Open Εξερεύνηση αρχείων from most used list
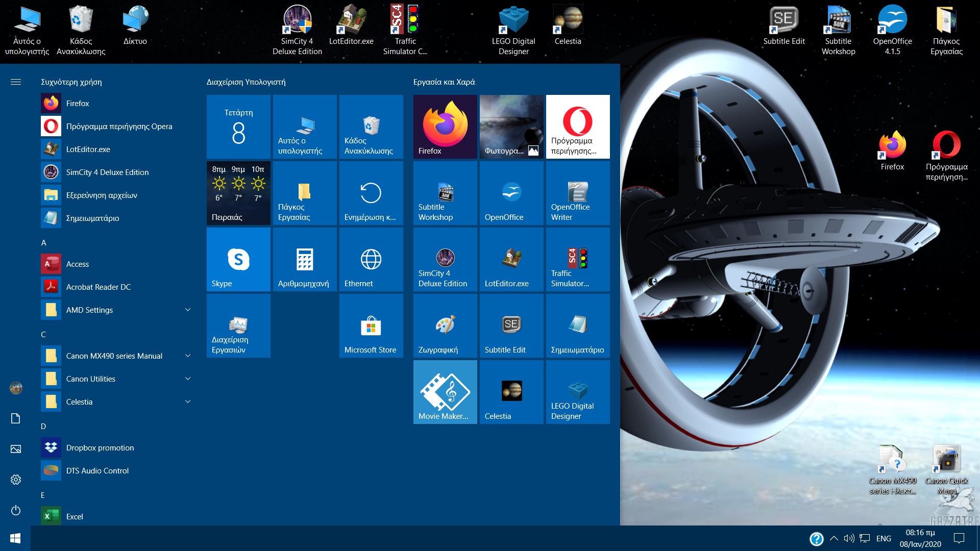Image resolution: width=980 pixels, height=551 pixels. [x=117, y=195]
